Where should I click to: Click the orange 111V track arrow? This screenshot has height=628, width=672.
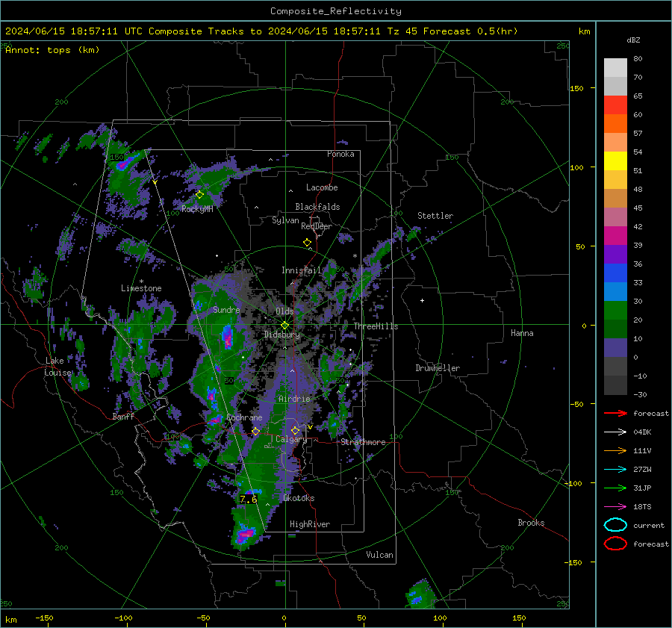[x=615, y=450]
